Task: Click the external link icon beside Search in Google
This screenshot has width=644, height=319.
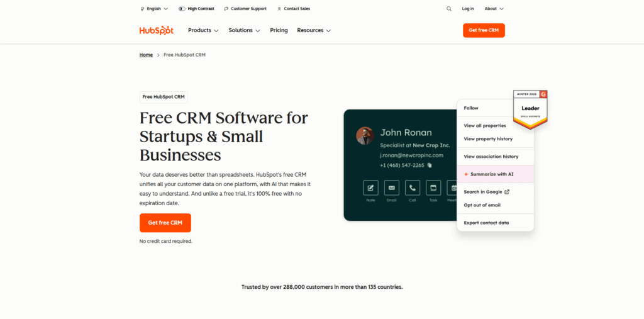Action: (x=507, y=191)
